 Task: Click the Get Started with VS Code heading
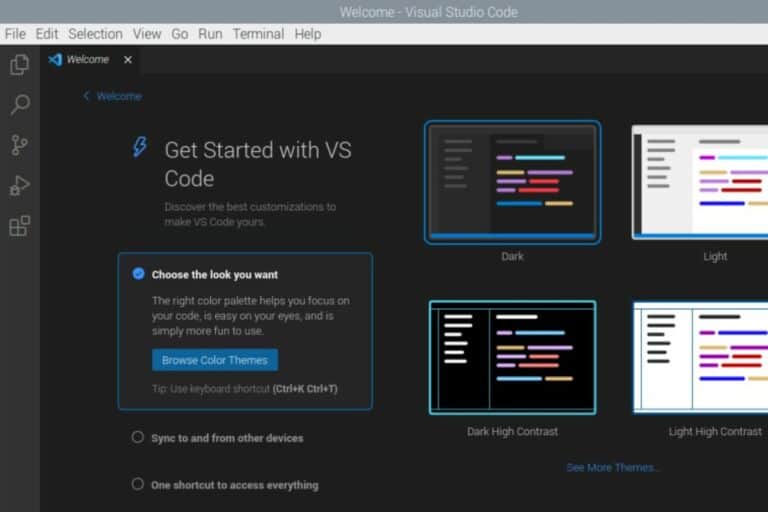[258, 164]
